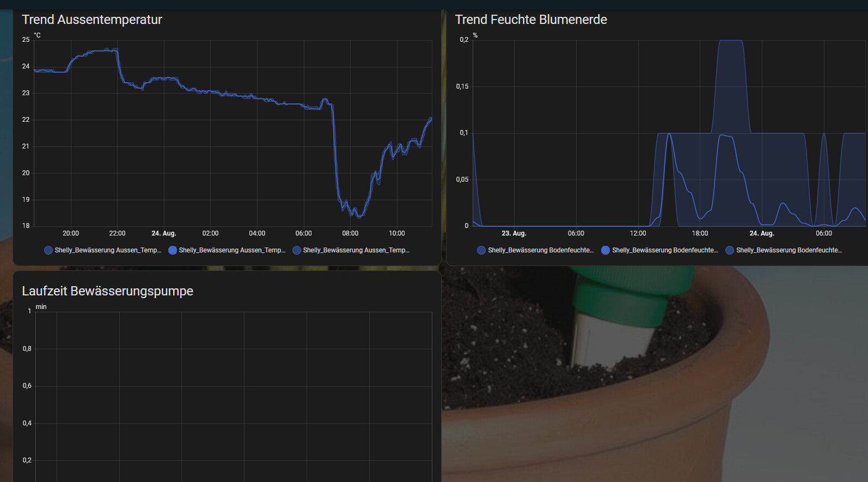Select the last Shelly_Bewässerung Aussen_Temp legend label

[x=356, y=250]
